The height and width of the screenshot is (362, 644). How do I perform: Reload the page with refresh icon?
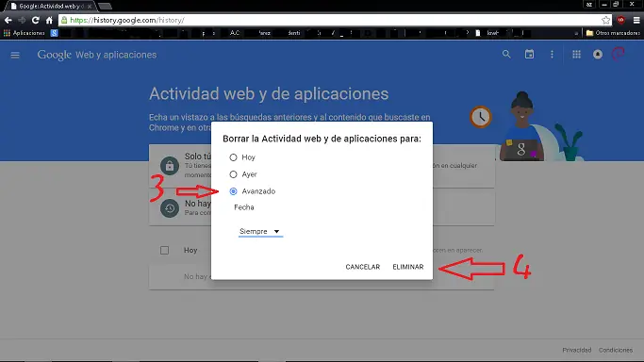pos(36,20)
